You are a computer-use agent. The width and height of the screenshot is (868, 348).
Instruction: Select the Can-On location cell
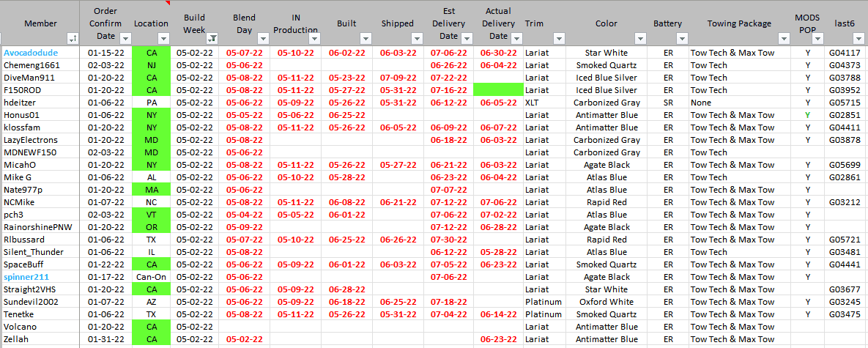152,277
